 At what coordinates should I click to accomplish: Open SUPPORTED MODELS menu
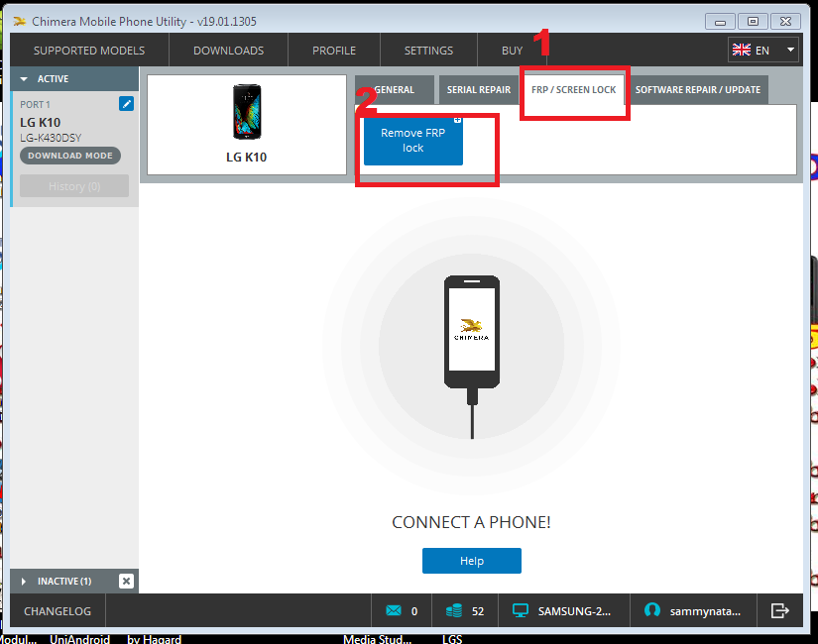click(x=89, y=51)
